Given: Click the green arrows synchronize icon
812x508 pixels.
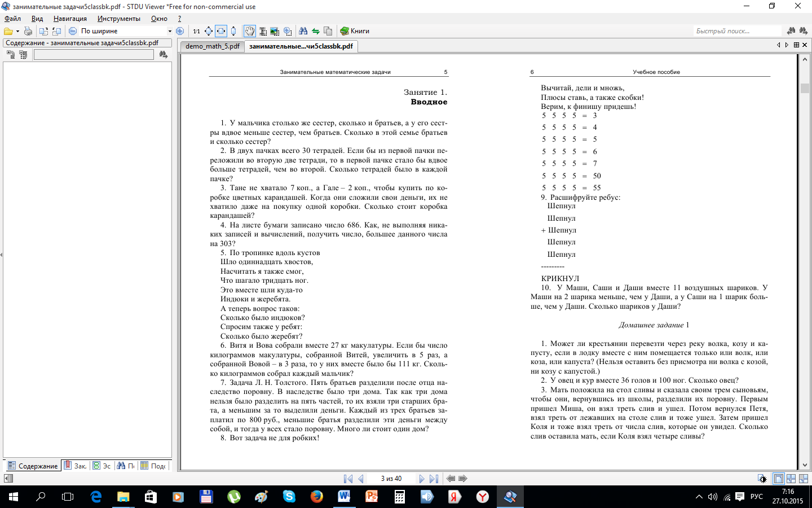Looking at the screenshot, I should (x=316, y=31).
